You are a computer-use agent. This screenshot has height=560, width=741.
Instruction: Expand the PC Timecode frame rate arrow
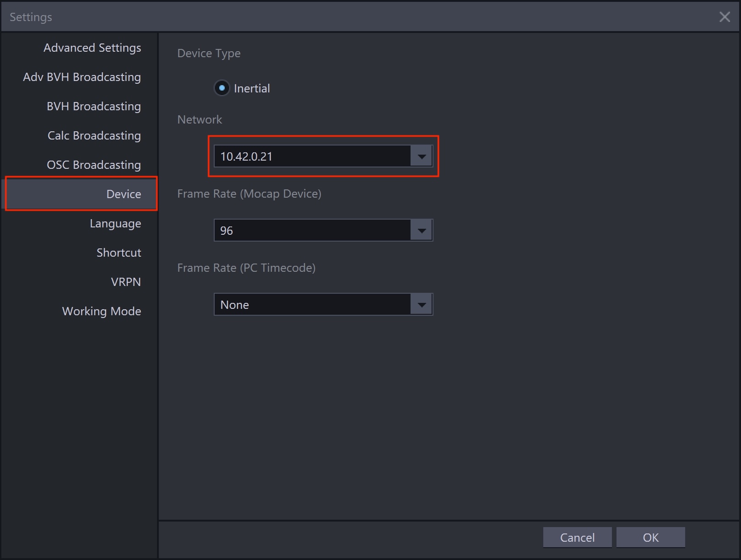pyautogui.click(x=422, y=305)
